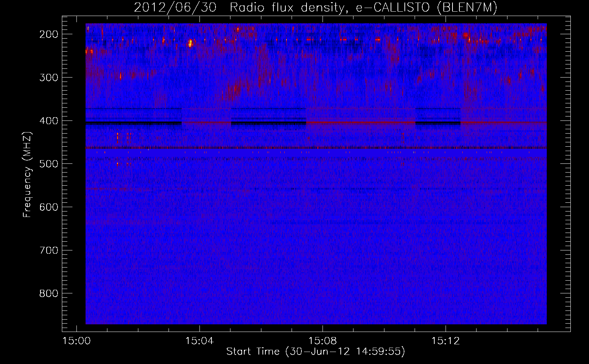The width and height of the screenshot is (589, 364).
Task: Click the 800 frequency tick label
Action: 49,293
